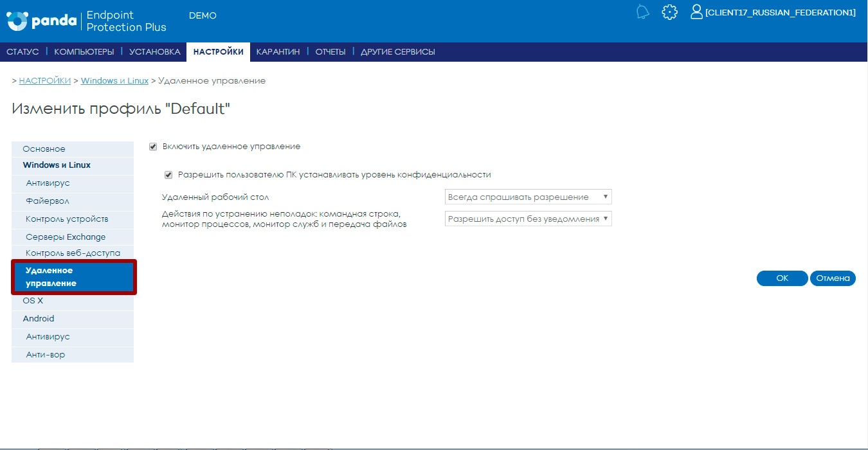Click the CLIENT17_RUSSIAN_FEDERATION1 account name
The image size is (868, 450).
pos(781,13)
